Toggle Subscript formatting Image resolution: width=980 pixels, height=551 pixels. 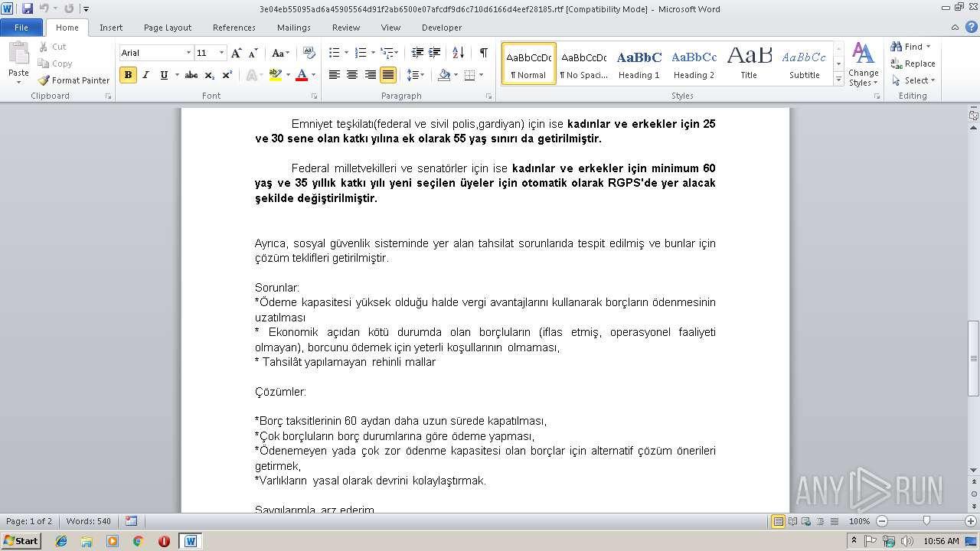pyautogui.click(x=209, y=75)
